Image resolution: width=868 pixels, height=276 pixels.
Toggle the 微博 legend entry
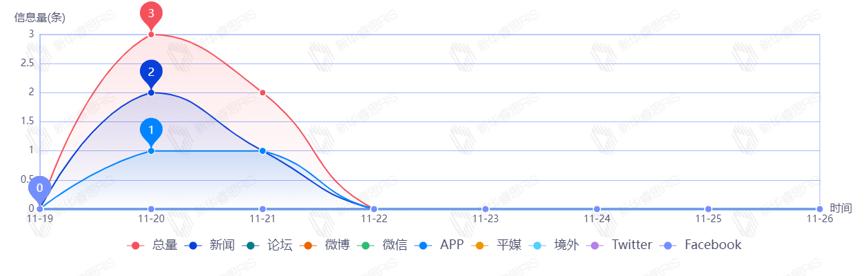click(x=325, y=245)
